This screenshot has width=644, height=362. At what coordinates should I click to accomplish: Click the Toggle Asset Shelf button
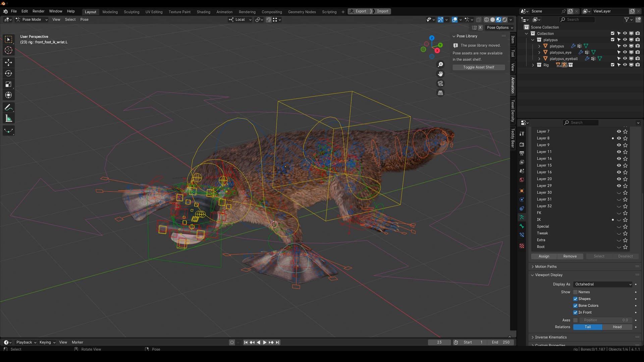point(479,67)
